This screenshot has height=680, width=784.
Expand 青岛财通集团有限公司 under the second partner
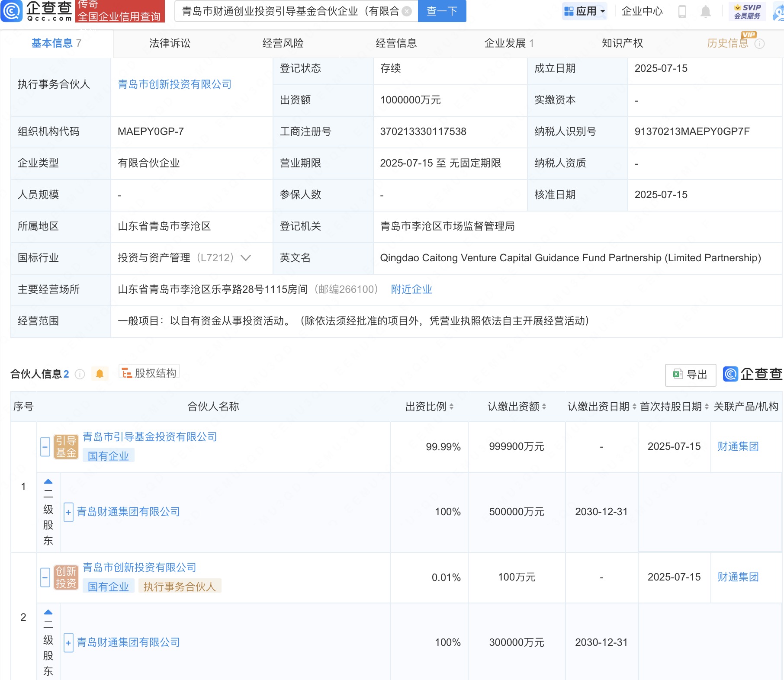point(68,643)
